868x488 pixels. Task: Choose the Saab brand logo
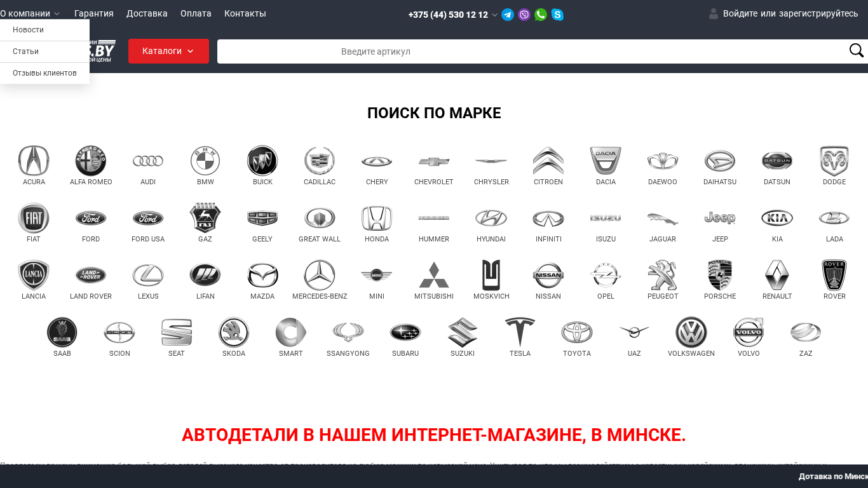click(x=62, y=332)
